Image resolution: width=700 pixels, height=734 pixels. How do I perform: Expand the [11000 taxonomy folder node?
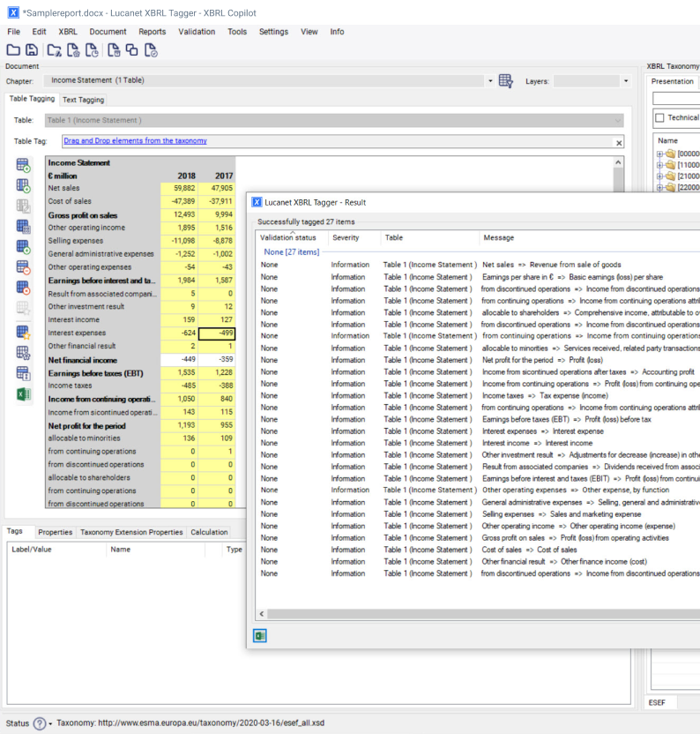[x=659, y=165]
